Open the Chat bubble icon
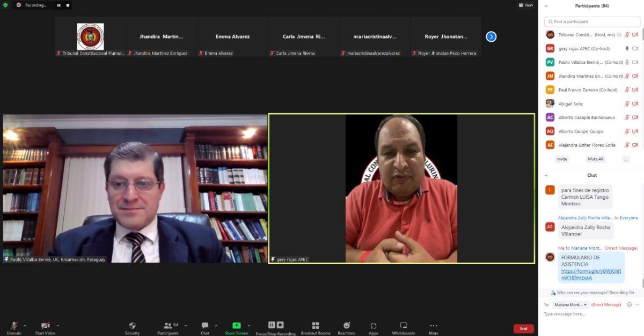This screenshot has height=336, width=644. (205, 326)
